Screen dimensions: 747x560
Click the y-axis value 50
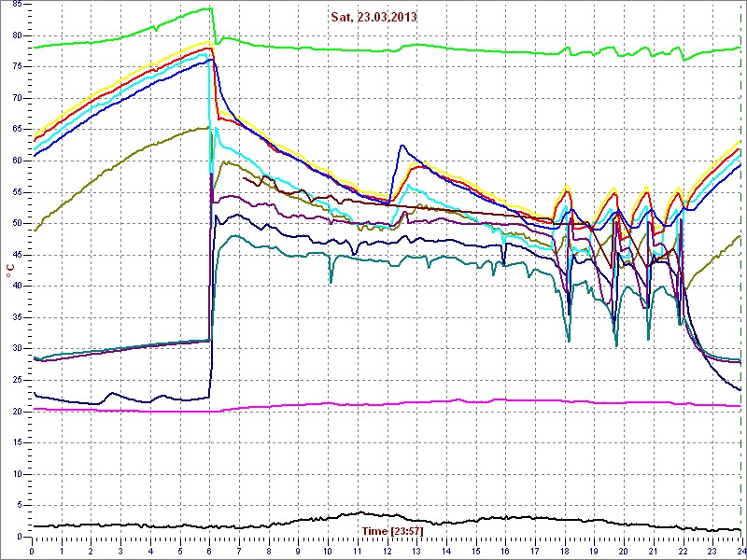[x=17, y=223]
